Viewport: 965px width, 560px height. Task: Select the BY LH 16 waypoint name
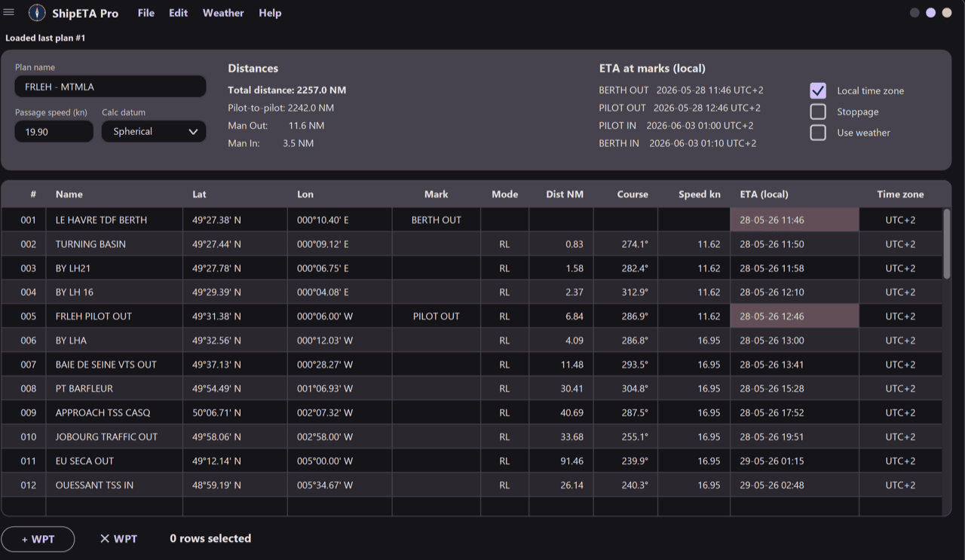click(x=75, y=292)
